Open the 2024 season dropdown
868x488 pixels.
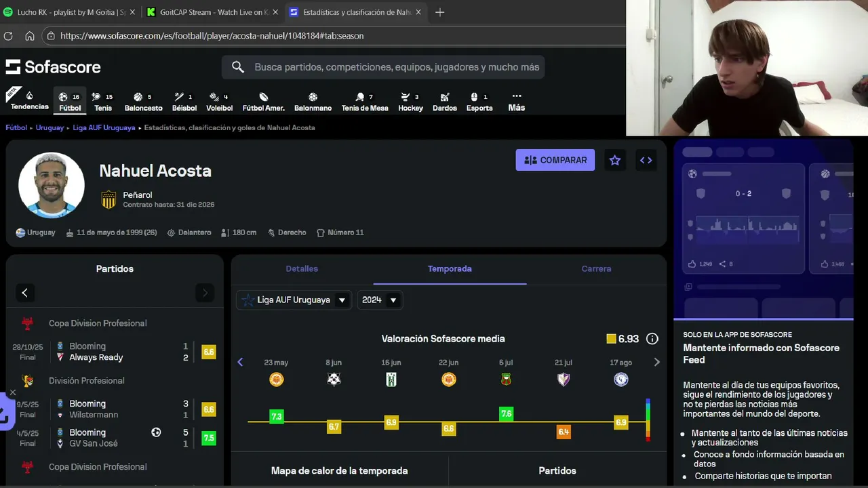[x=380, y=300]
